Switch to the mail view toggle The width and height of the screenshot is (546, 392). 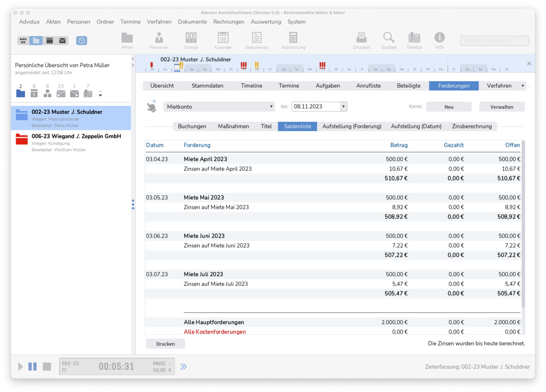coord(63,40)
